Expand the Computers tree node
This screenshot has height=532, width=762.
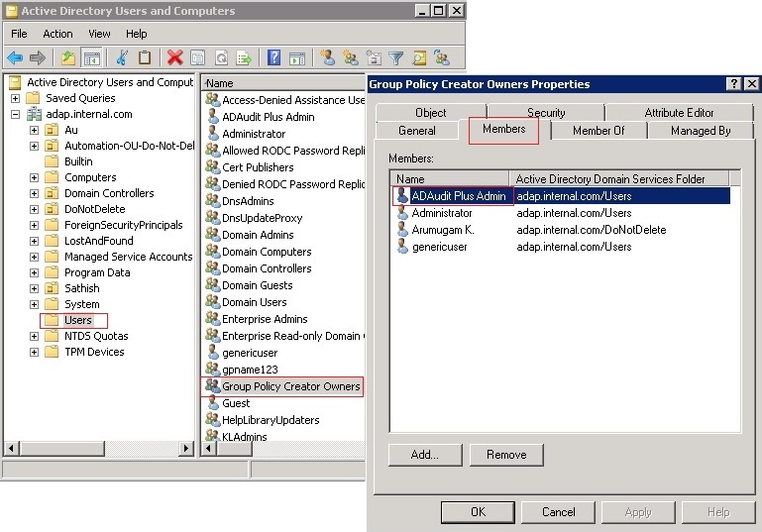coord(34,177)
